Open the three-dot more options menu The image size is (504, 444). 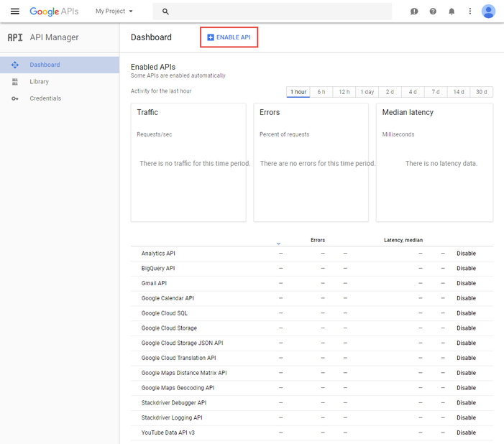coord(470,11)
